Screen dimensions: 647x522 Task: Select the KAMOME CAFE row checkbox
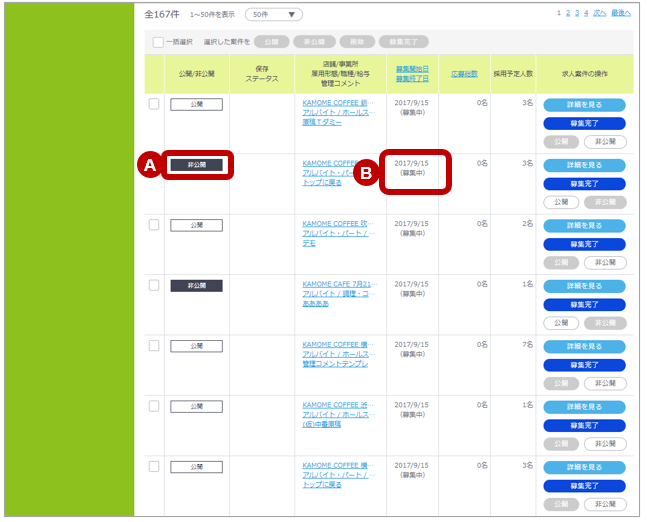click(154, 285)
